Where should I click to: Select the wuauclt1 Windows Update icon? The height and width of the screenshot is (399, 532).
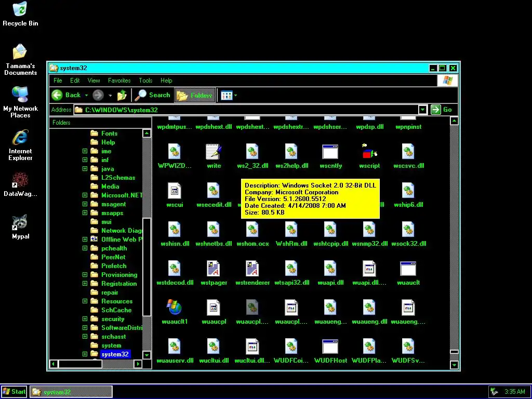tap(175, 308)
